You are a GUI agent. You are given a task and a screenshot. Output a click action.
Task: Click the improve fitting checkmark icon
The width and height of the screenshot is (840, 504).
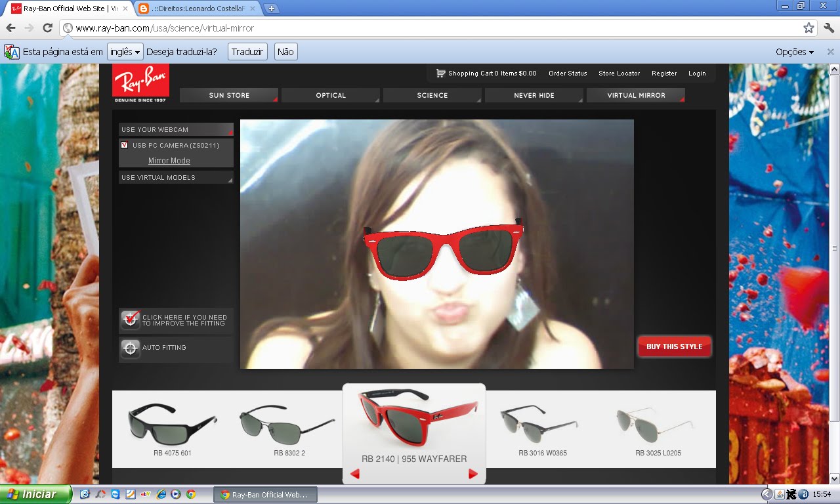click(x=130, y=320)
